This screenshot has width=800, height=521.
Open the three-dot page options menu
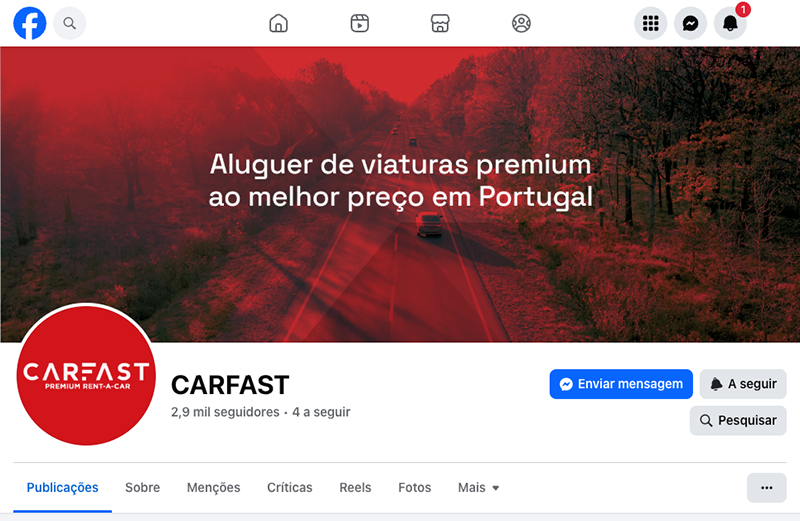pos(766,488)
